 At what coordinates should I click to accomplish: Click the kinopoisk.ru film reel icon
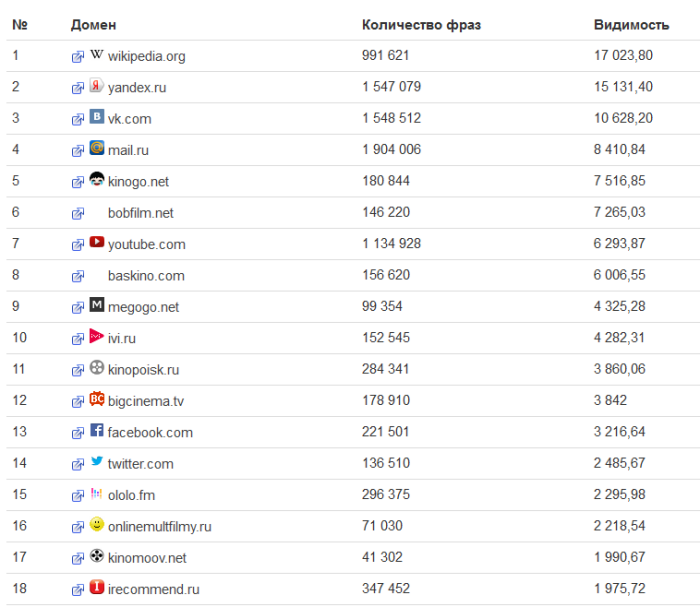tap(97, 368)
